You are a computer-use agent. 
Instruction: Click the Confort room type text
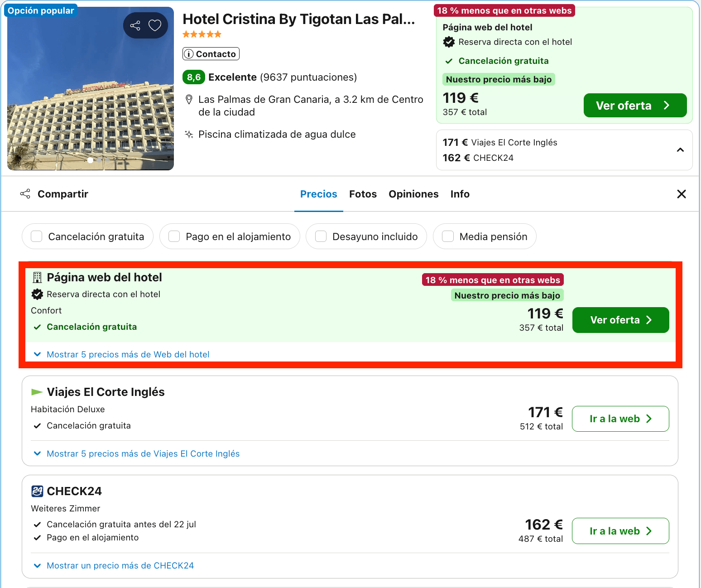(46, 310)
